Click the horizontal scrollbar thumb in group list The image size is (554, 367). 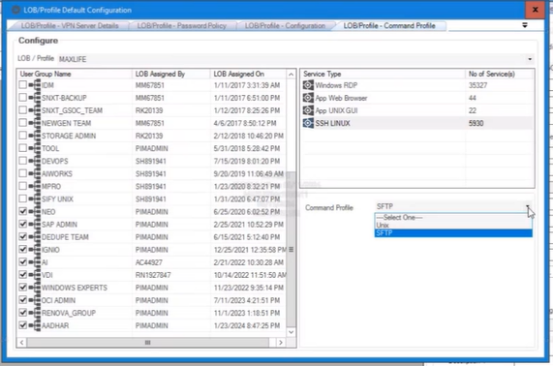148,342
